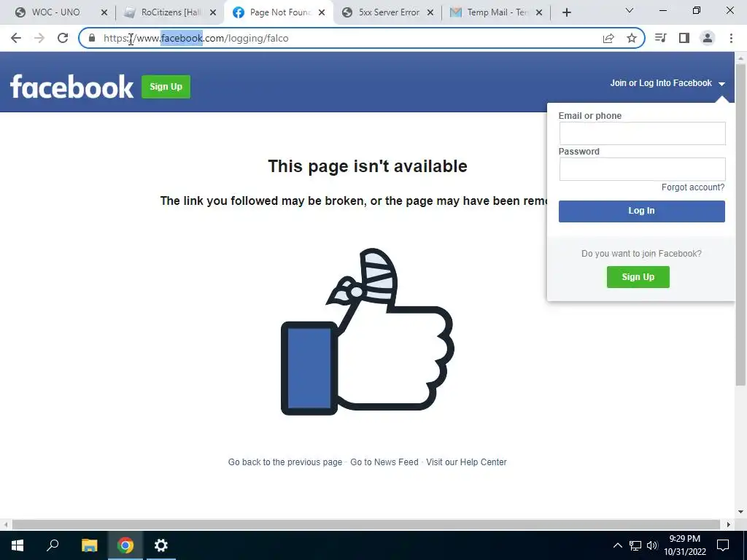Screen dimensions: 747x560
Task: Click the blue Log In button
Action: pyautogui.click(x=642, y=211)
